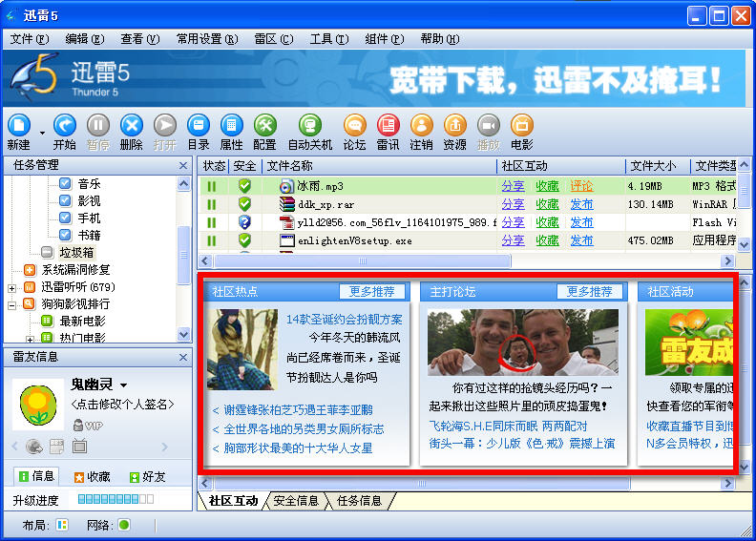This screenshot has height=541, width=756.
Task: Select the 垃圾箱 trash tree item
Action: (76, 253)
